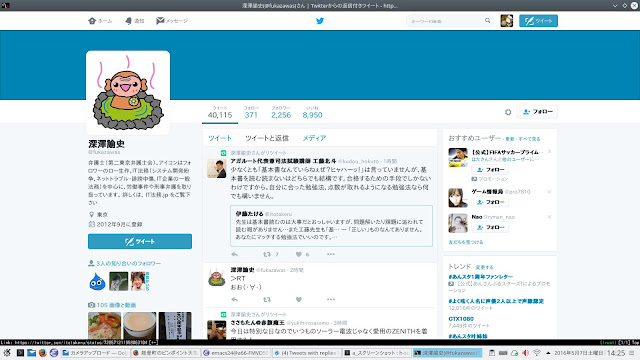Image resolution: width=640 pixels, height=360 pixels.
Task: Open the ゲーム情報局 avatar thumbnail
Action: pyautogui.click(x=458, y=198)
